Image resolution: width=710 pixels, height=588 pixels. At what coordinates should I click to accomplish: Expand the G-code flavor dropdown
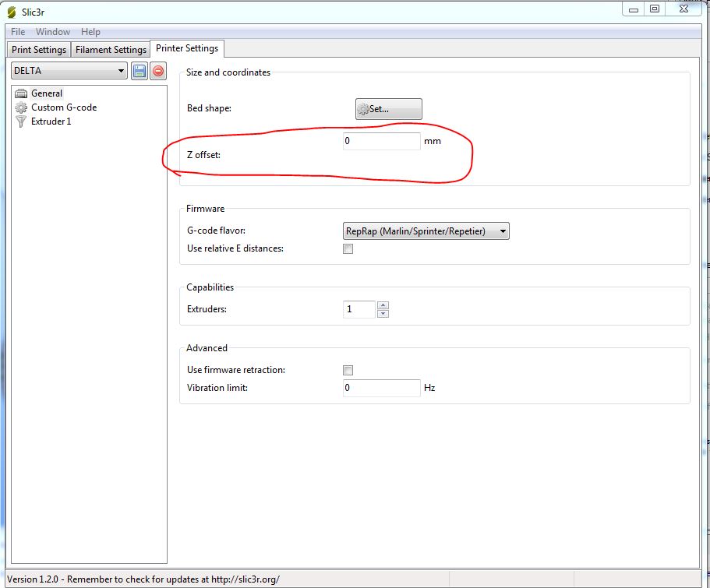(426, 231)
